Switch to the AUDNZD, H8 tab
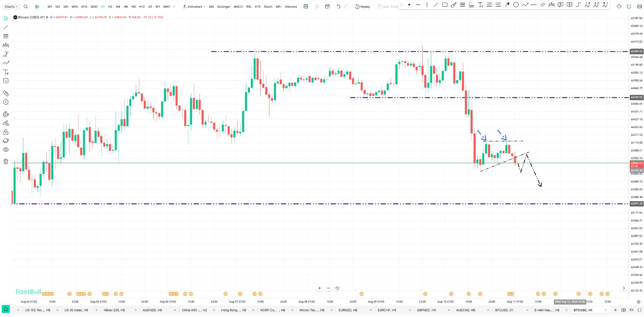This screenshot has height=317, width=644. 152,310
